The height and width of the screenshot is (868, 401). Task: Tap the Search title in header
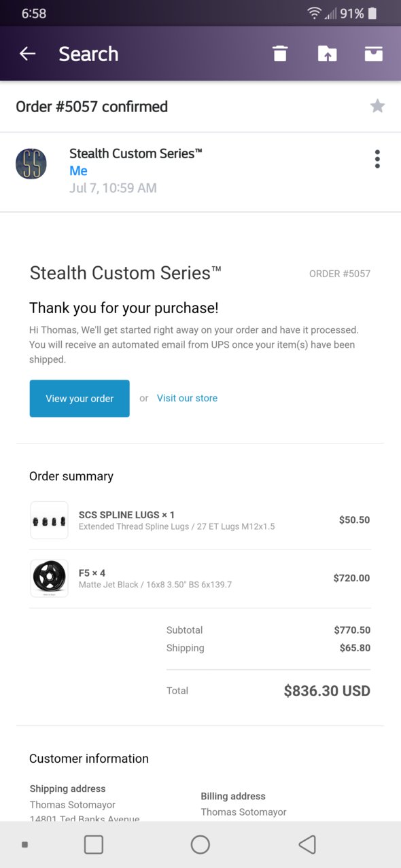click(x=88, y=54)
